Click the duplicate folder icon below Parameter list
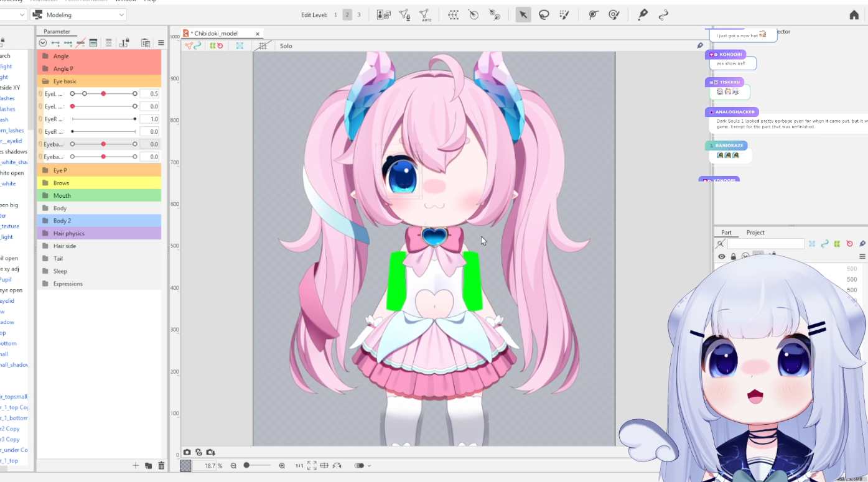Viewport: 868px width, 482px height. pos(148,465)
